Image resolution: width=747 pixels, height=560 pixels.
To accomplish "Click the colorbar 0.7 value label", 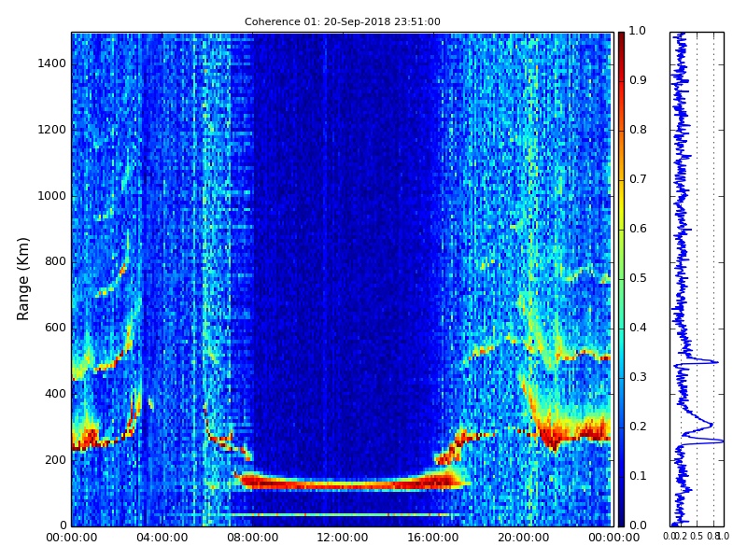I will tap(638, 179).
